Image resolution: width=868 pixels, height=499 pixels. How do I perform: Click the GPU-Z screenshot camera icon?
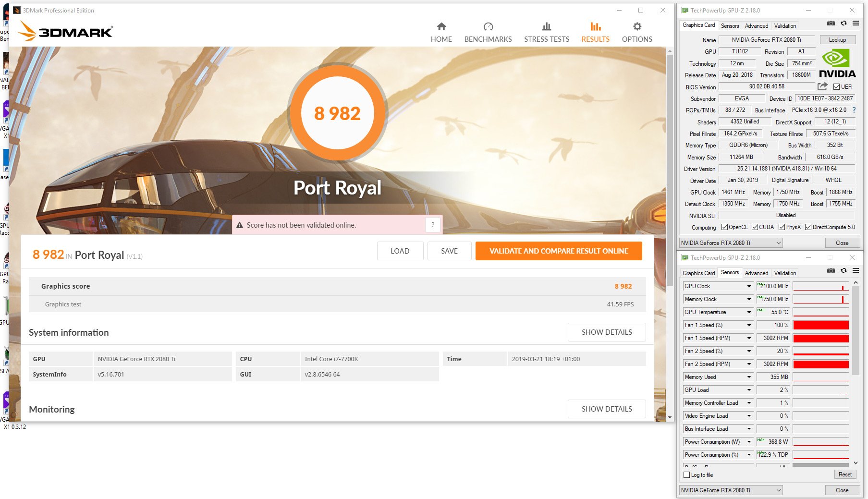831,23
